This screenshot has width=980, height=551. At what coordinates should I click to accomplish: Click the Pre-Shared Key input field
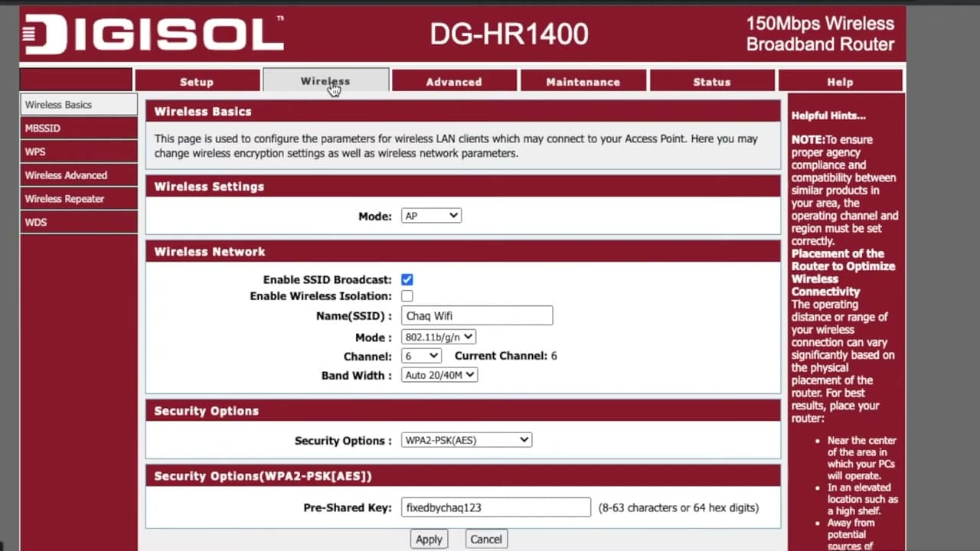coord(496,507)
